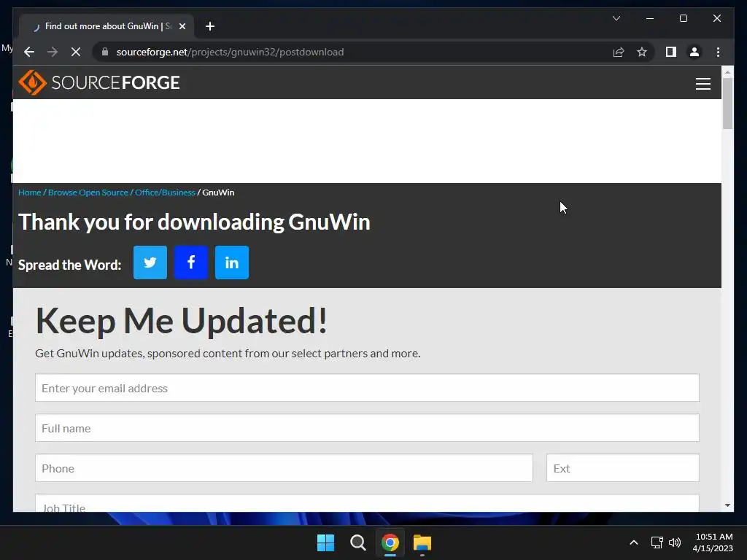Click the Ext input field

tap(623, 467)
